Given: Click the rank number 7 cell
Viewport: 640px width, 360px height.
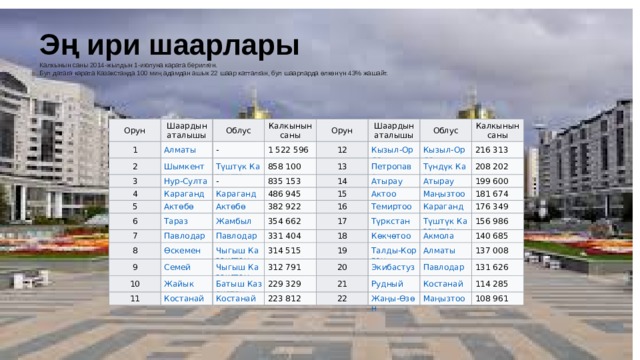Looking at the screenshot, I should point(135,236).
